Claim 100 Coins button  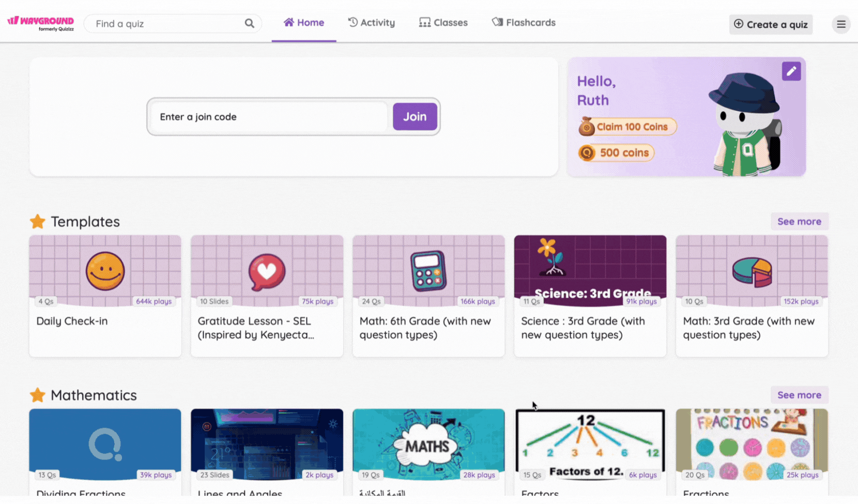[x=627, y=127]
